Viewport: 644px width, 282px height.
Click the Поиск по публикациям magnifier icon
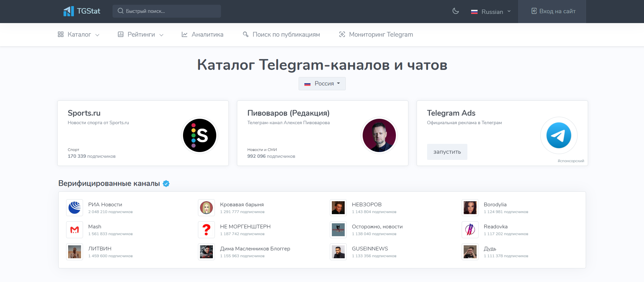[x=246, y=34]
